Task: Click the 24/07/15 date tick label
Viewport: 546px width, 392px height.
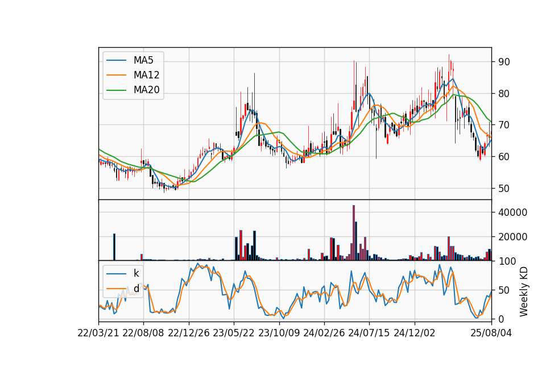Action: point(369,333)
